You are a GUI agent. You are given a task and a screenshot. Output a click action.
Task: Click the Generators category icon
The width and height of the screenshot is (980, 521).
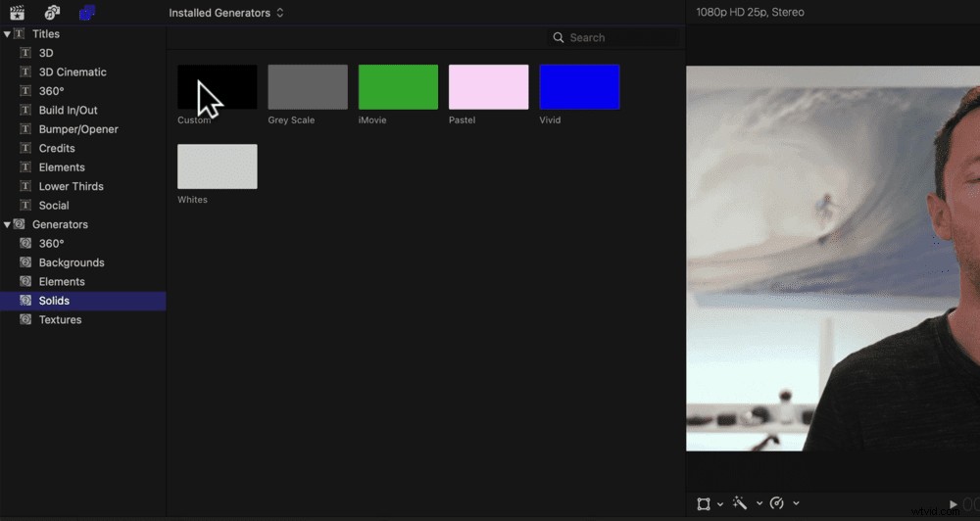[x=19, y=223]
